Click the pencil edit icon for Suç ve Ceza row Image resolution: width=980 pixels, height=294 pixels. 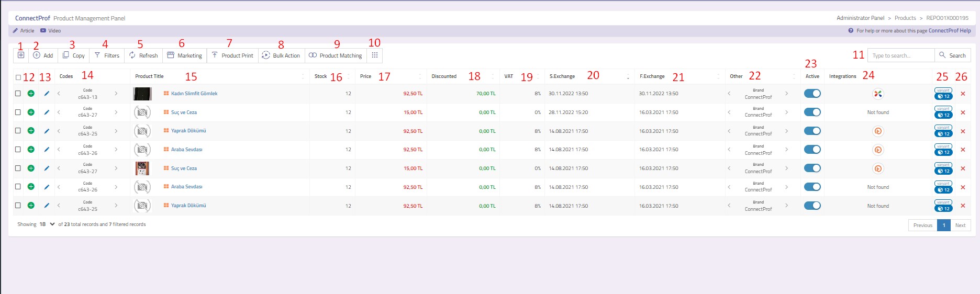tap(47, 112)
